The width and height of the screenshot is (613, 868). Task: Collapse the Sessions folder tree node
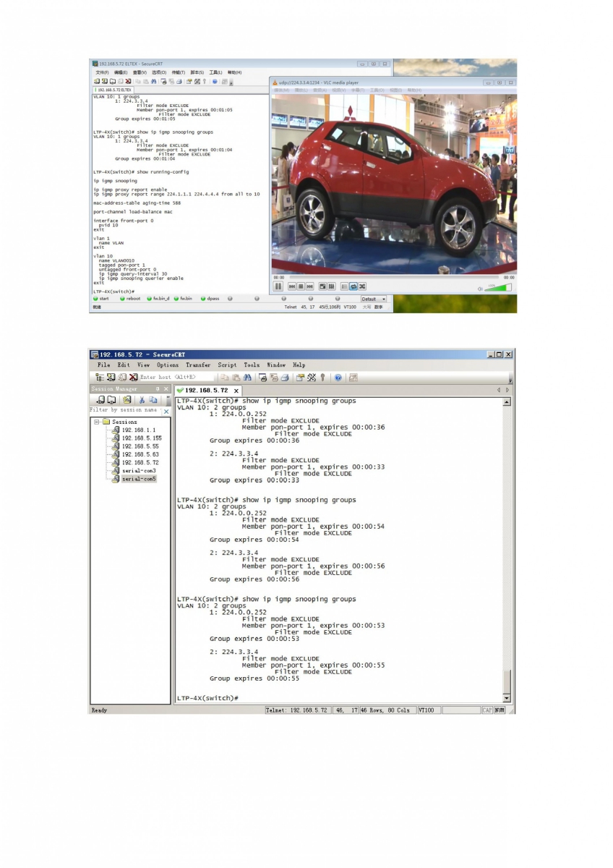click(x=96, y=422)
